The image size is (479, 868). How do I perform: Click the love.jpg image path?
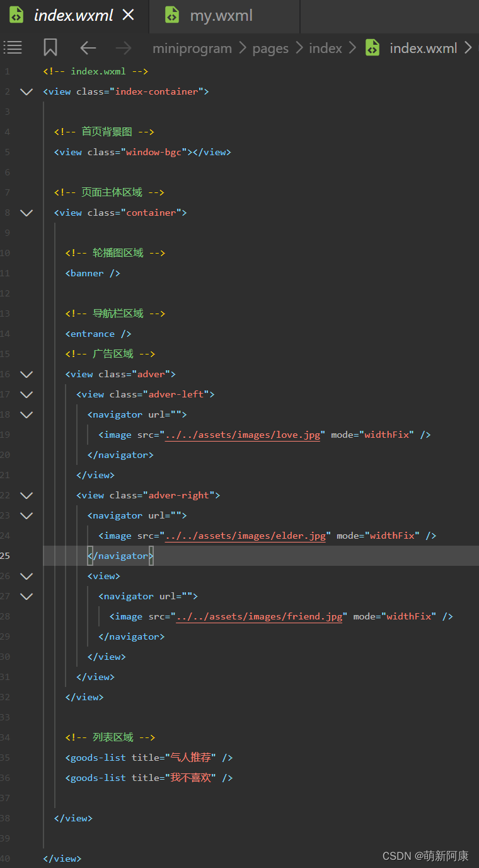pos(243,435)
